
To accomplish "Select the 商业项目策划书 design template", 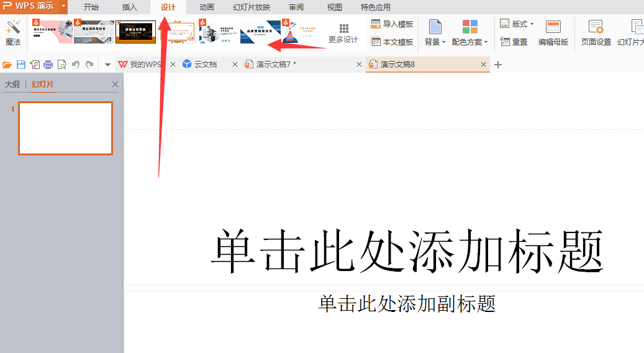I will (94, 32).
